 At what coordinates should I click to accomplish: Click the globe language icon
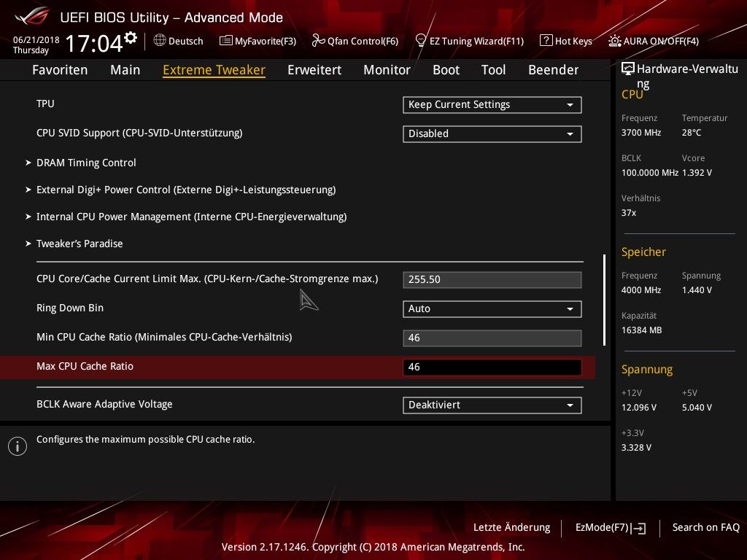(x=160, y=41)
